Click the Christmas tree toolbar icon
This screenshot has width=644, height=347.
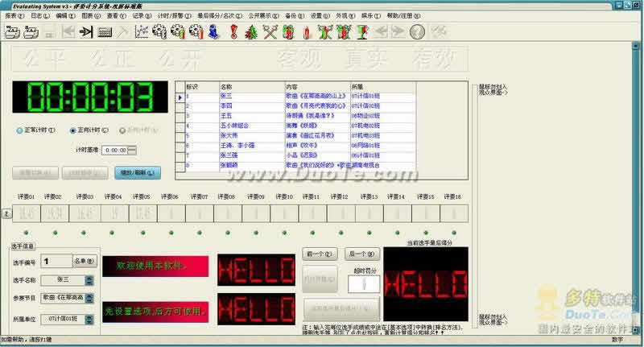251,32
